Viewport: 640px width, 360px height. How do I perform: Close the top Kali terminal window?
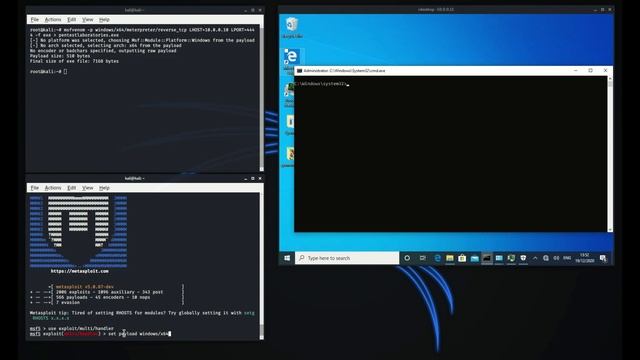(x=260, y=10)
